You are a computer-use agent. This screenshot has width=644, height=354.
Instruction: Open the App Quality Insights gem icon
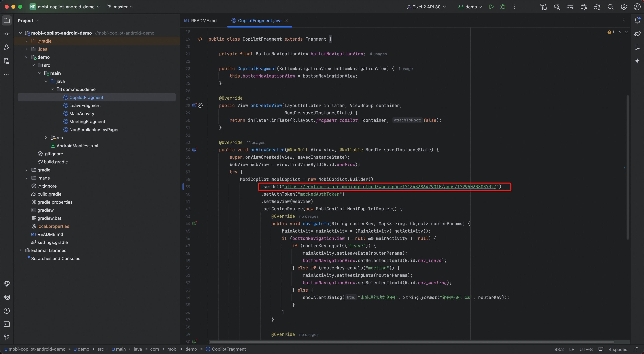click(7, 284)
